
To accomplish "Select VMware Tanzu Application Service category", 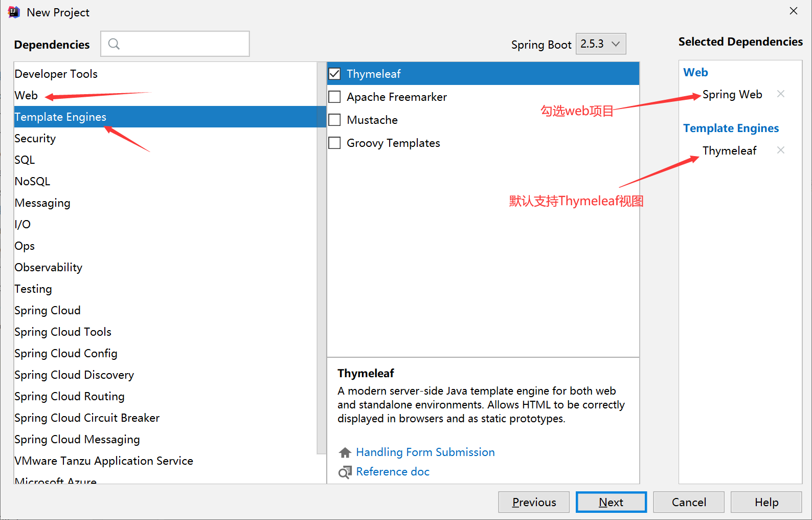I will point(166,461).
